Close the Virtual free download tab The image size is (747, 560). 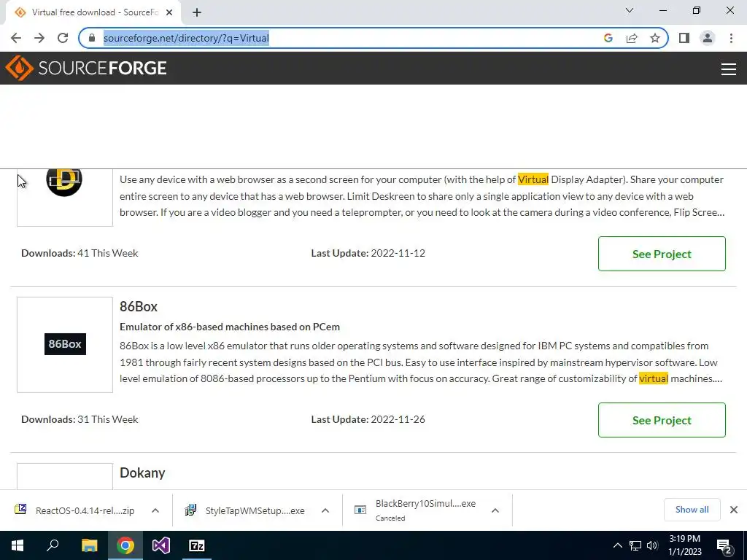tap(169, 12)
